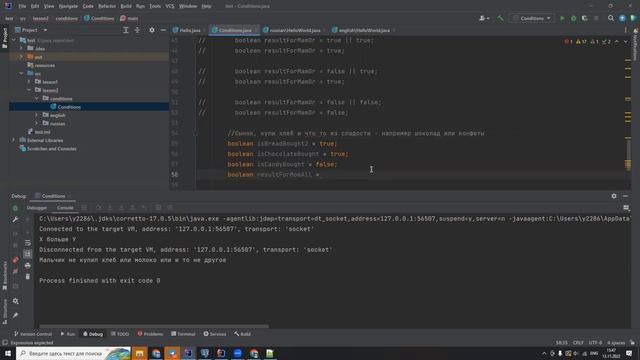Go to next highlighted error arrow

tap(625, 42)
